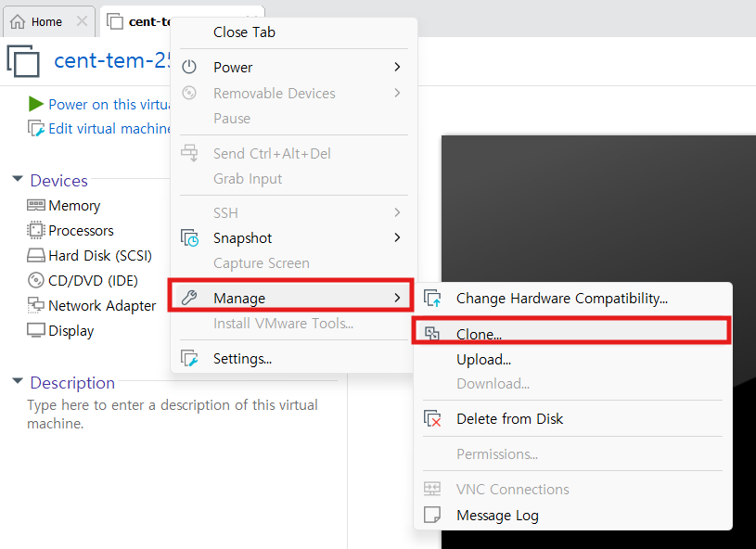Select Settings... in the context menu

[x=294, y=358]
